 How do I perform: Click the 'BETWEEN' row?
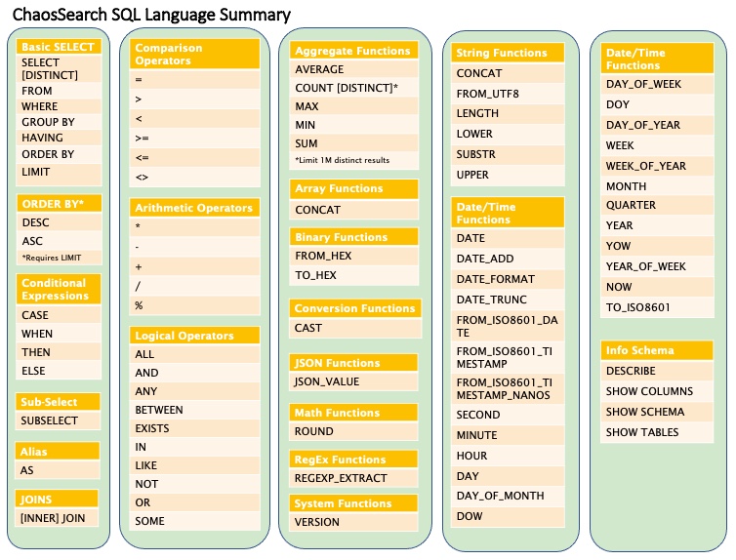(x=195, y=410)
